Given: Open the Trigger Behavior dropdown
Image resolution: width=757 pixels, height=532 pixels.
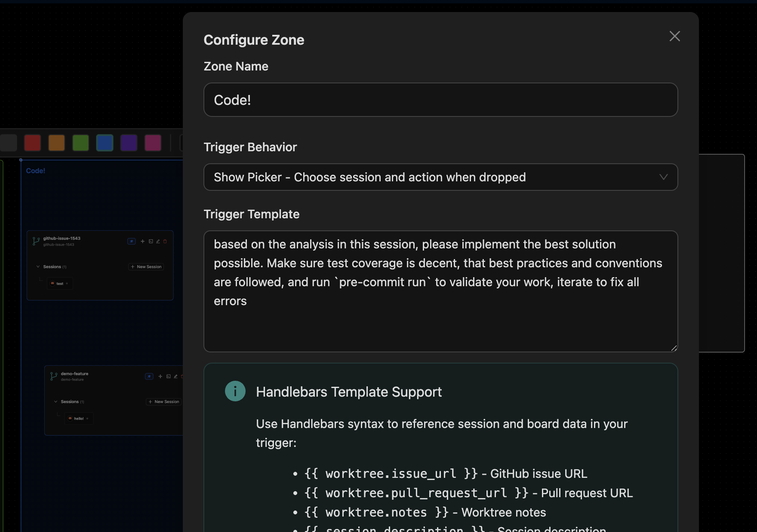Looking at the screenshot, I should pos(440,177).
